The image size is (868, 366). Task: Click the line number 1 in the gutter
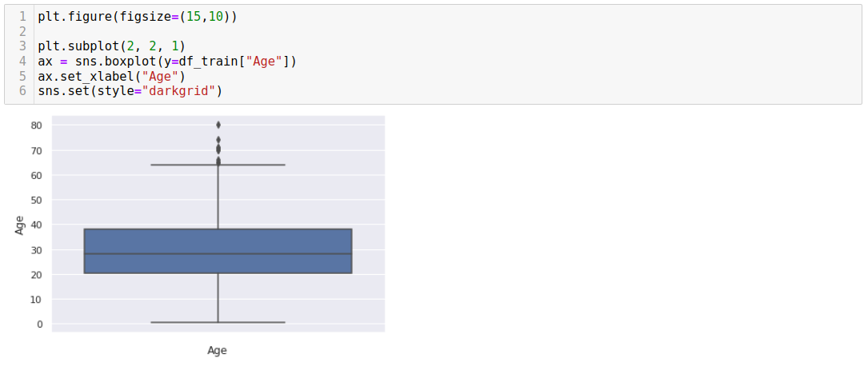[x=22, y=17]
